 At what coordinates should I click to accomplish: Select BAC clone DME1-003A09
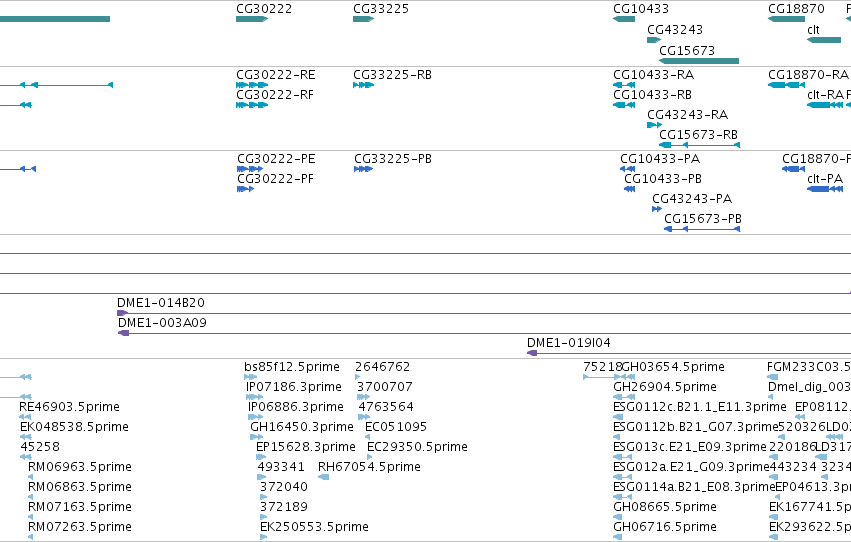[162, 323]
